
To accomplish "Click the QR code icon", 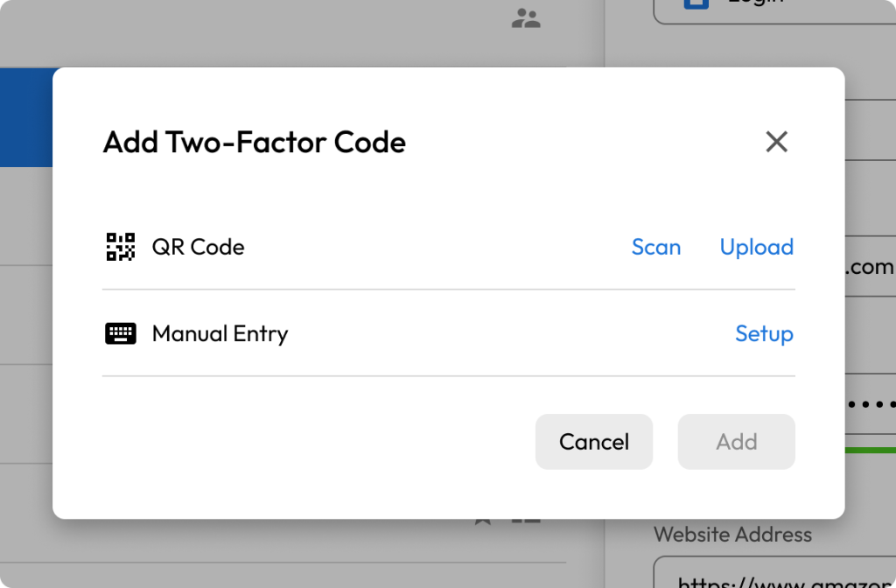I will pyautogui.click(x=121, y=247).
